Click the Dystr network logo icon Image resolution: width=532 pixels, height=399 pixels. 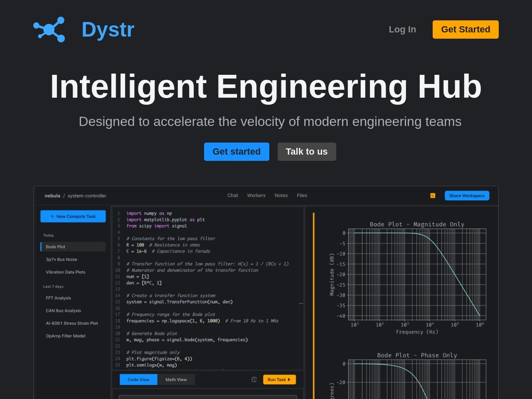(x=49, y=30)
